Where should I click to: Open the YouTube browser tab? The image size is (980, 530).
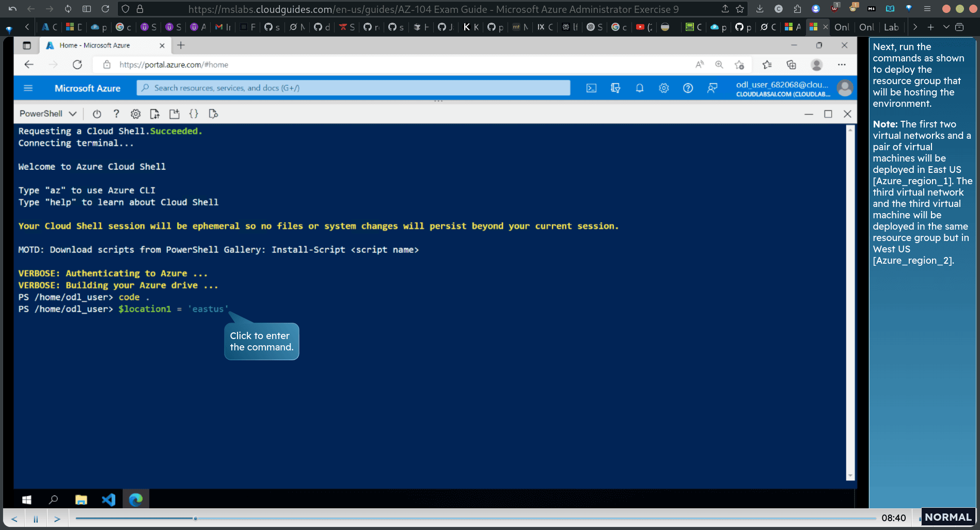coord(644,27)
